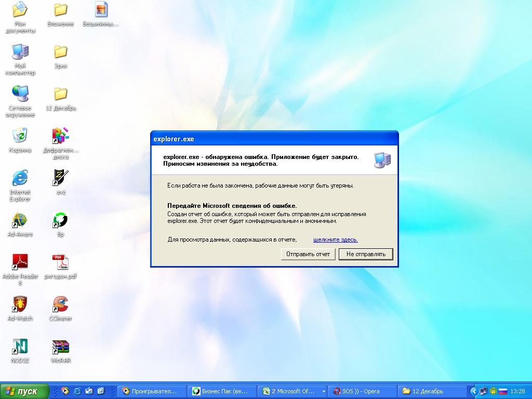532x399 pixels.
Task: Click the "Не отправлять" button
Action: 366,254
